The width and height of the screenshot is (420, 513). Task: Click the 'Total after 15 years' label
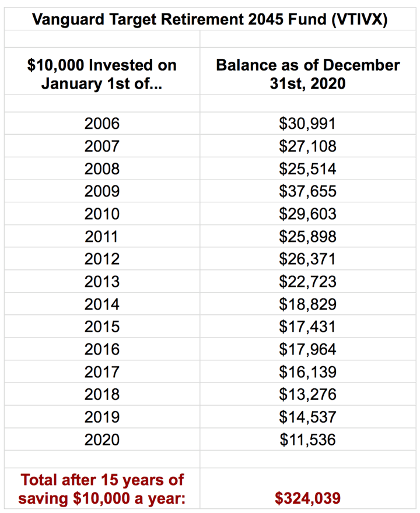click(x=102, y=489)
